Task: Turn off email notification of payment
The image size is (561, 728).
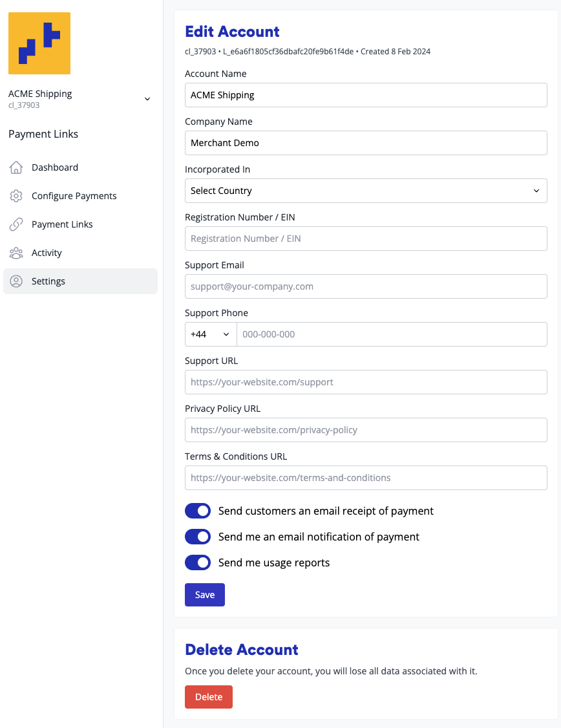Action: (x=198, y=537)
